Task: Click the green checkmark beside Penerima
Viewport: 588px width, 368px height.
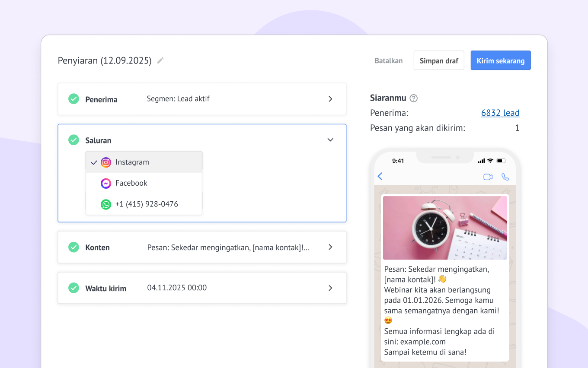Action: [73, 99]
